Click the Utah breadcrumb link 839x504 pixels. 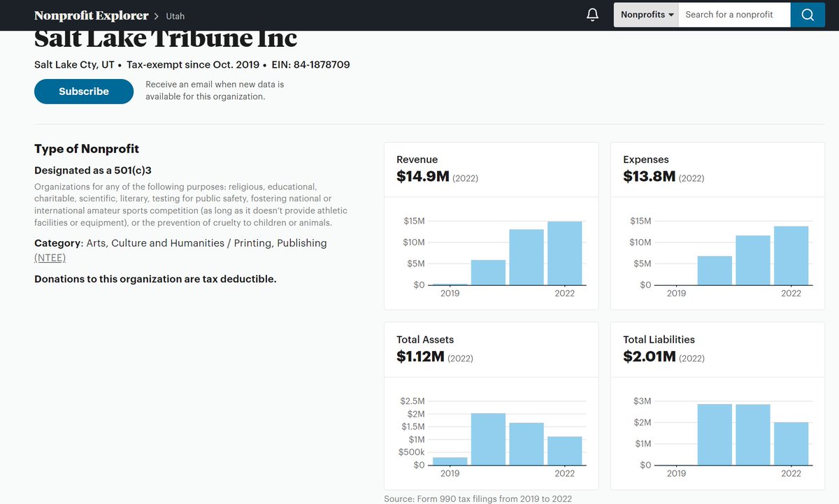174,15
